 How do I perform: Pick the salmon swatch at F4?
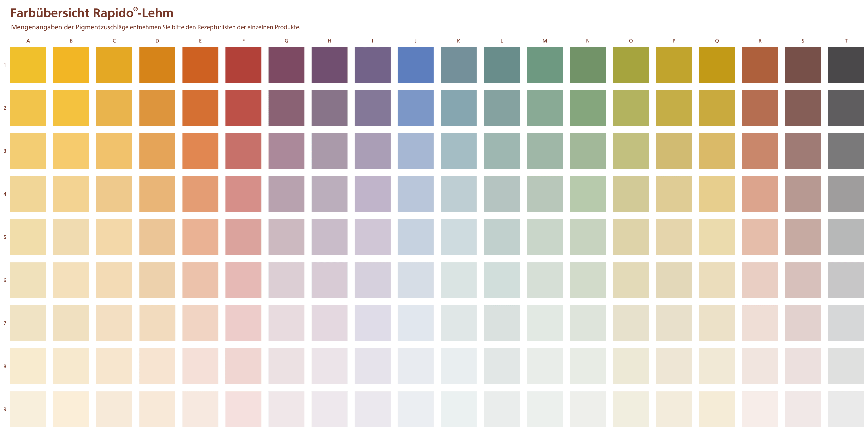[x=243, y=194]
